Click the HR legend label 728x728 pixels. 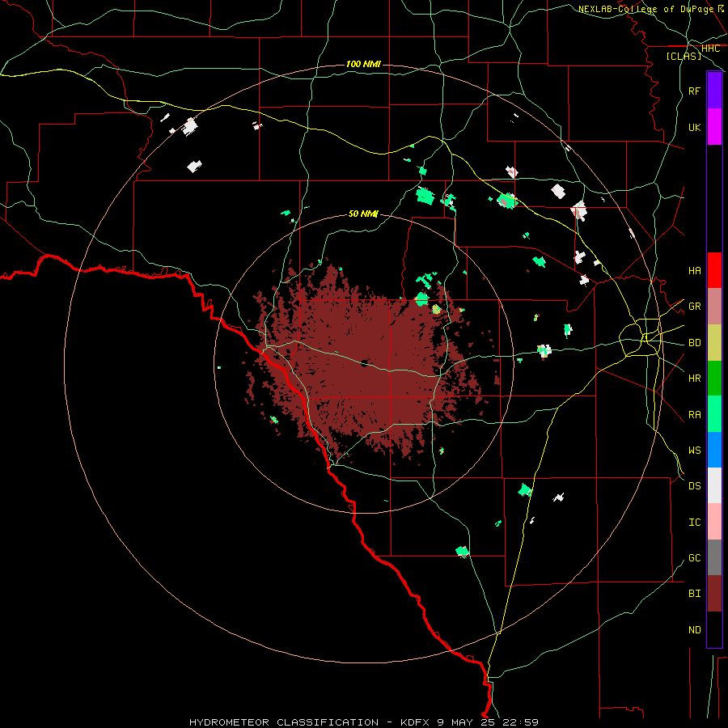point(694,379)
